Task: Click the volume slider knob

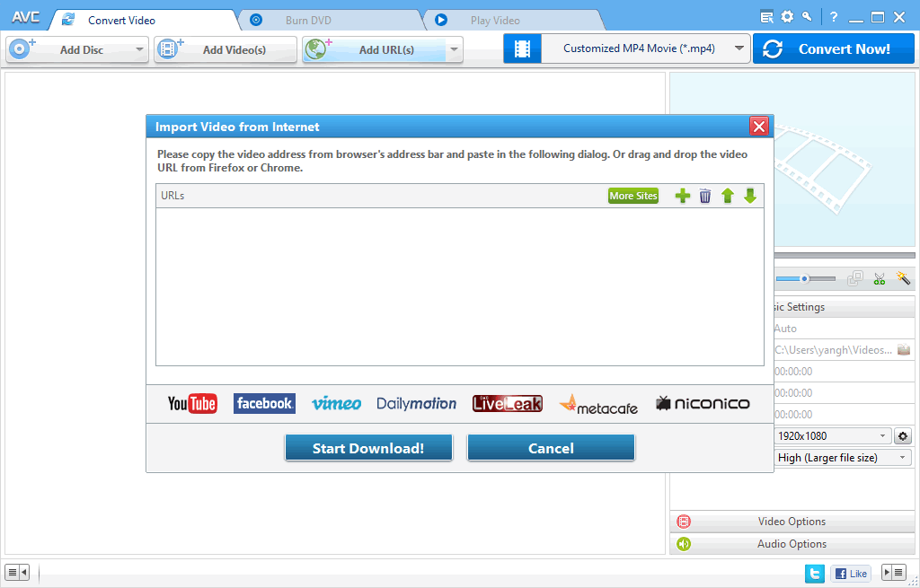Action: [x=805, y=278]
